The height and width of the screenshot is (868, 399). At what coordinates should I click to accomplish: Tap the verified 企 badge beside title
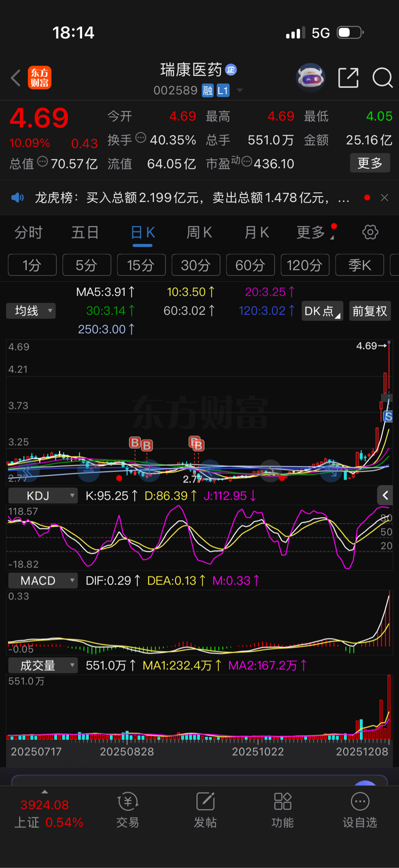(x=231, y=70)
